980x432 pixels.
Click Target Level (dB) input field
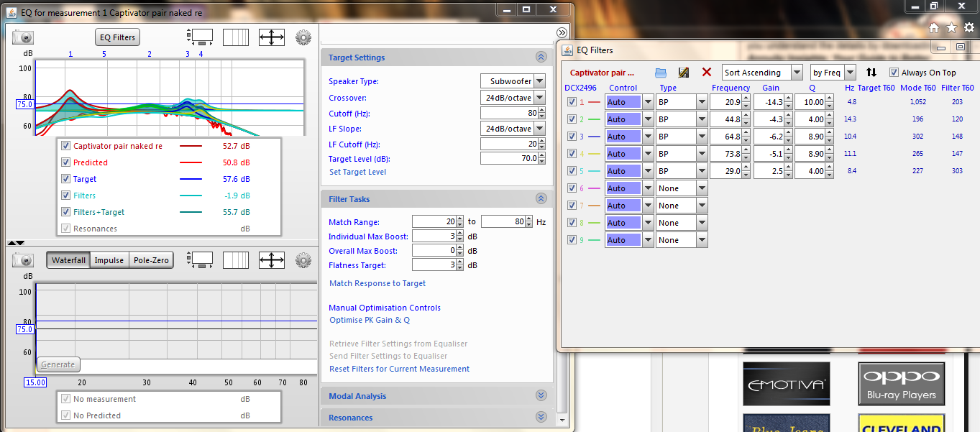click(x=509, y=158)
